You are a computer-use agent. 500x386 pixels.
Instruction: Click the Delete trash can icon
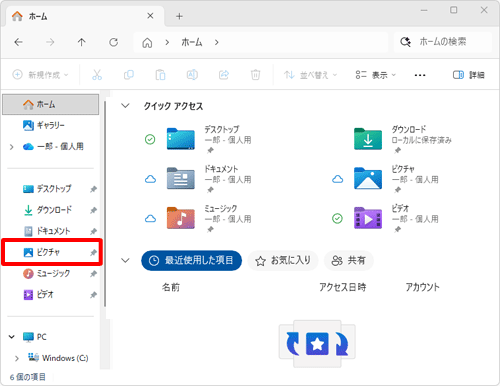256,75
